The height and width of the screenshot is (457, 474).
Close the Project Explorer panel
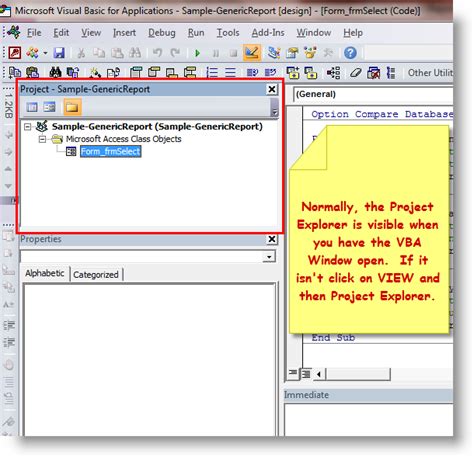pos(272,89)
